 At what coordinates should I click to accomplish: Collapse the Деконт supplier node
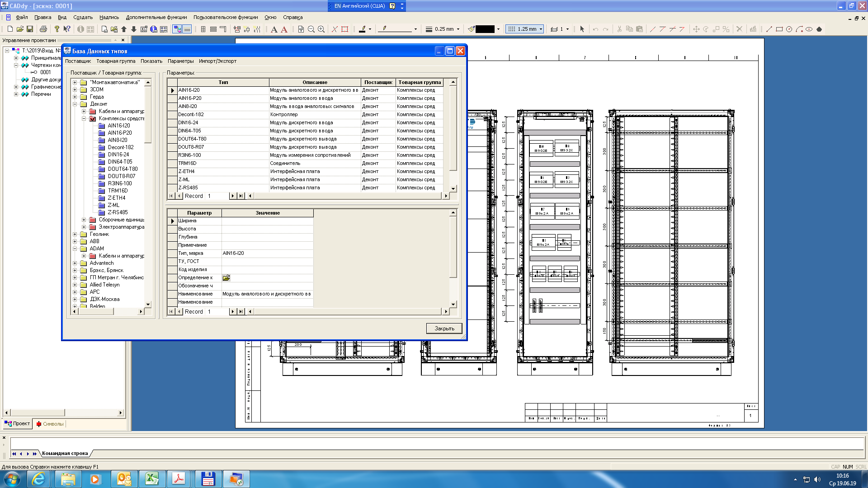(75, 104)
